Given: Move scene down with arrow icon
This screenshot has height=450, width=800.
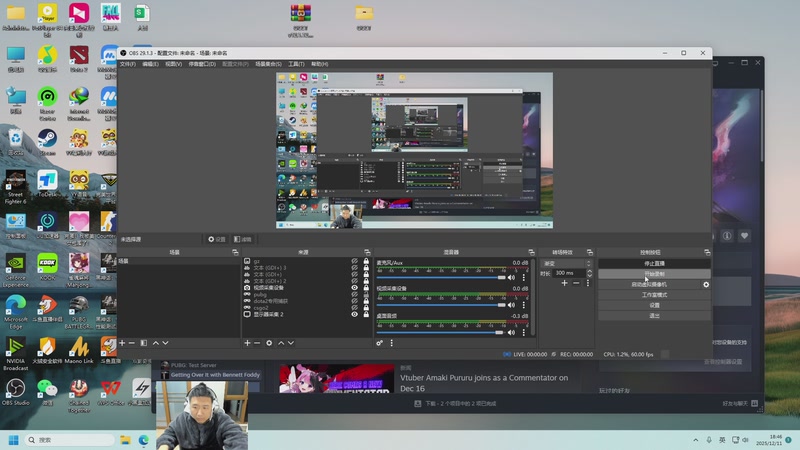Looking at the screenshot, I should pyautogui.click(x=165, y=343).
